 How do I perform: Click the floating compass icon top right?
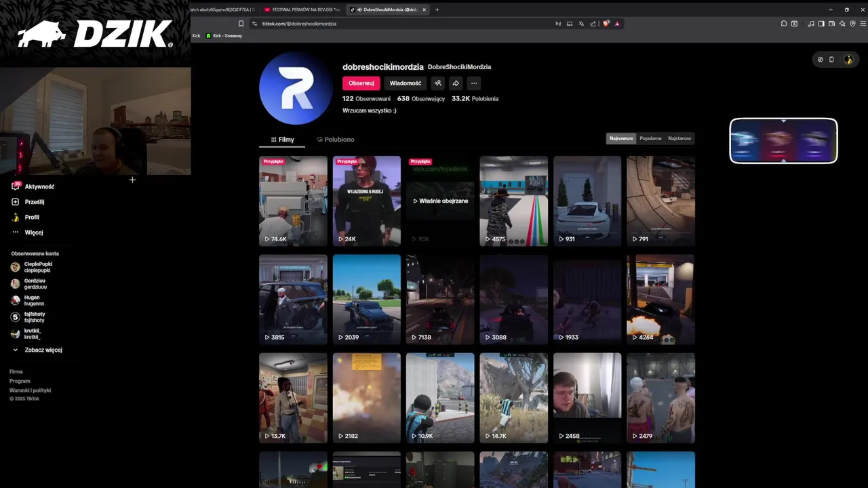click(821, 60)
